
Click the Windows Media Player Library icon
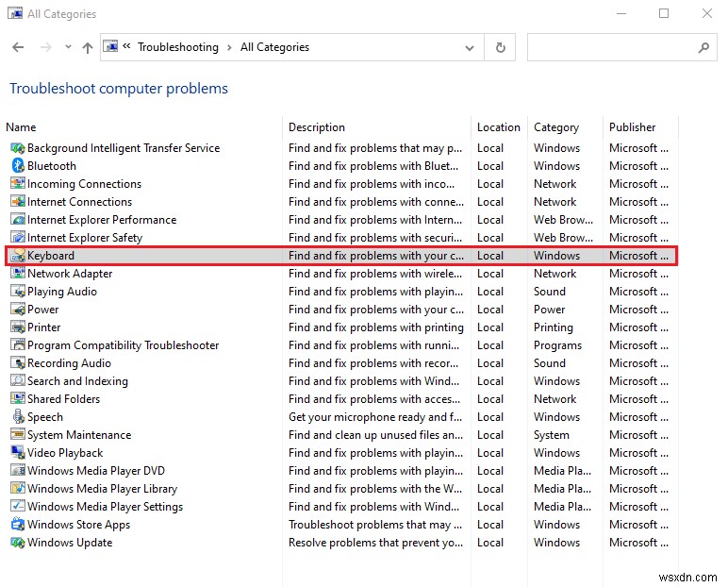[x=18, y=489]
